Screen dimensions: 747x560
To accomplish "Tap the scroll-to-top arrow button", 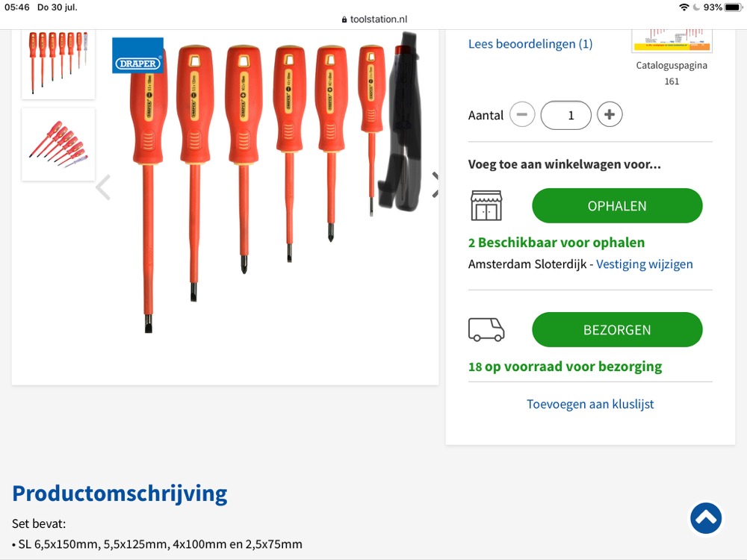I will 706,518.
